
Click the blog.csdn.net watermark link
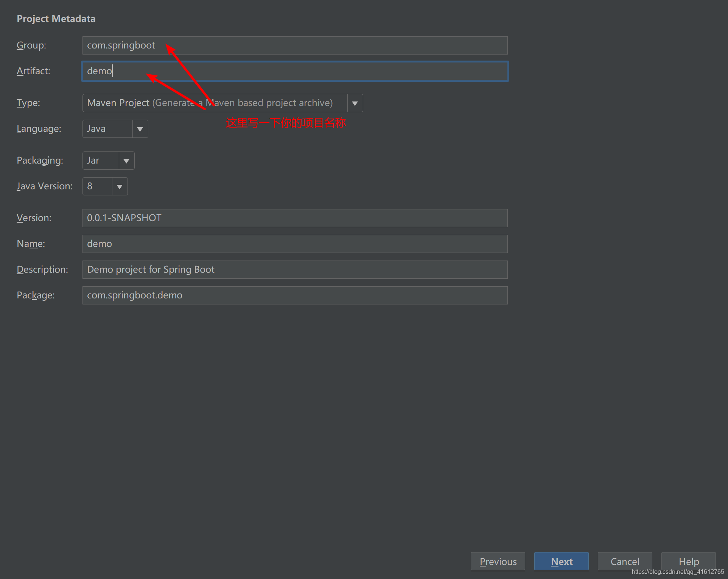point(677,572)
